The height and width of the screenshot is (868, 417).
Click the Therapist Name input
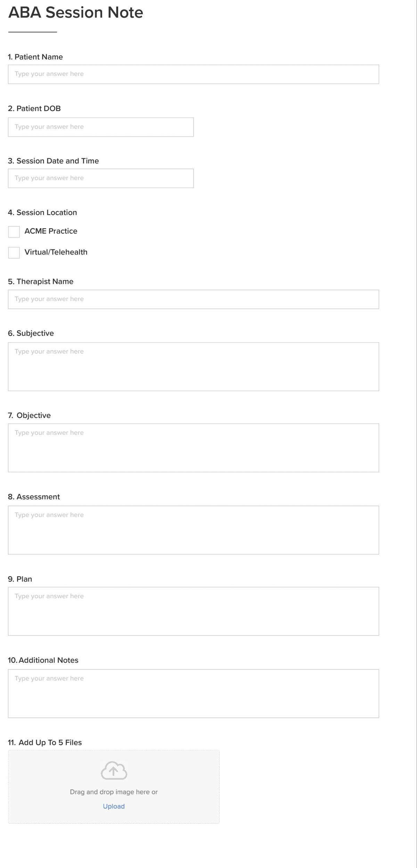[193, 299]
